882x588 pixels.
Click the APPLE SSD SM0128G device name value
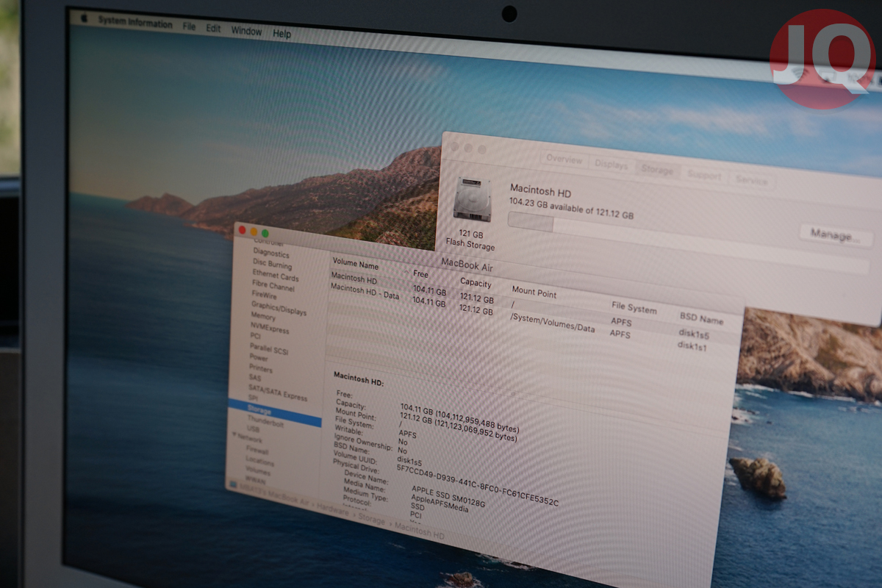click(x=448, y=495)
